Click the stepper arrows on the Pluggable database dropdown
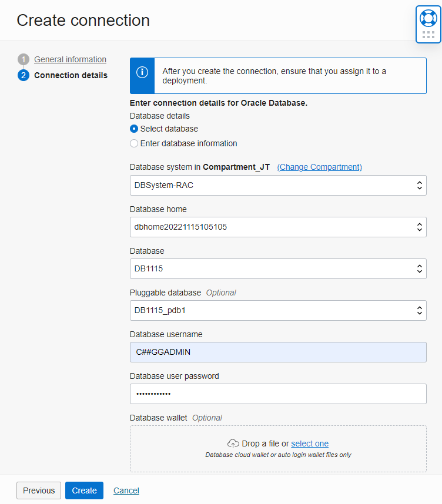 tap(419, 310)
